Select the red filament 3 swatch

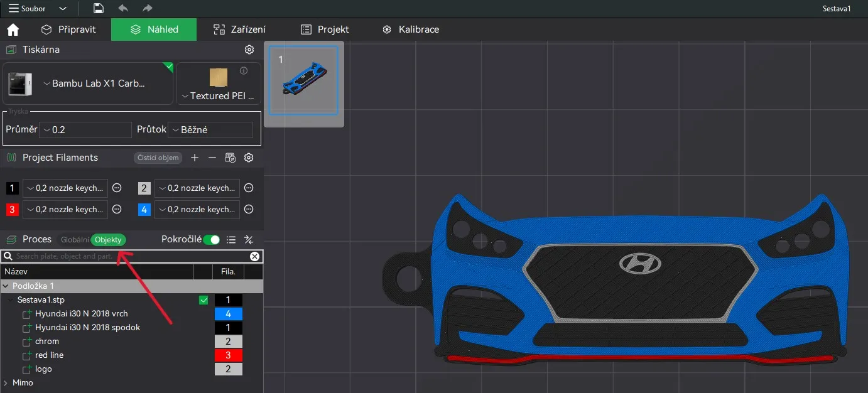click(x=11, y=209)
